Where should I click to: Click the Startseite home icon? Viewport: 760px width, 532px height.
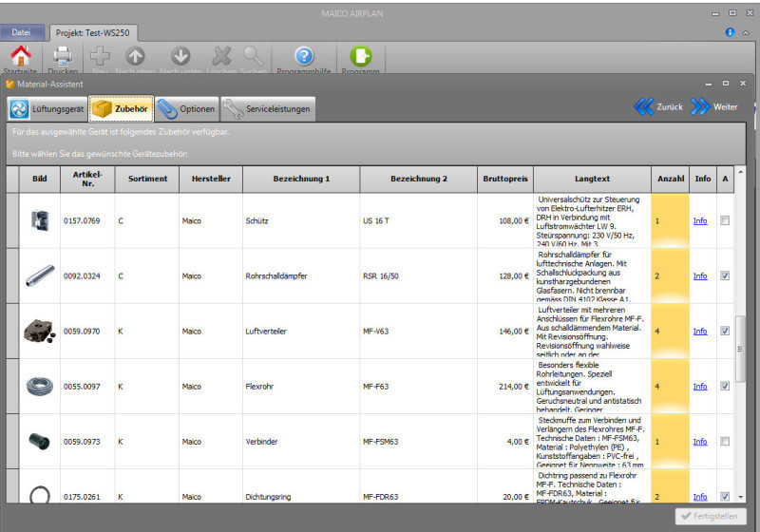click(21, 56)
